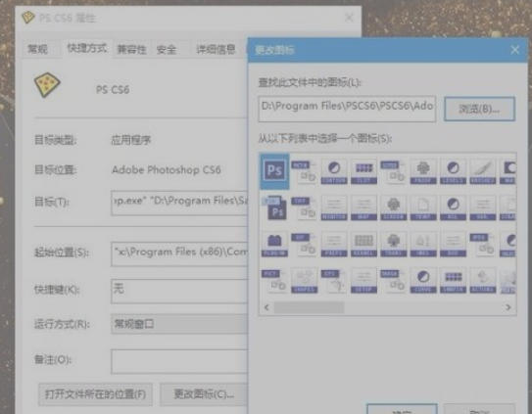Image resolution: width=532 pixels, height=414 pixels.
Task: Click the icon list scroll-left arrow
Action: point(266,307)
